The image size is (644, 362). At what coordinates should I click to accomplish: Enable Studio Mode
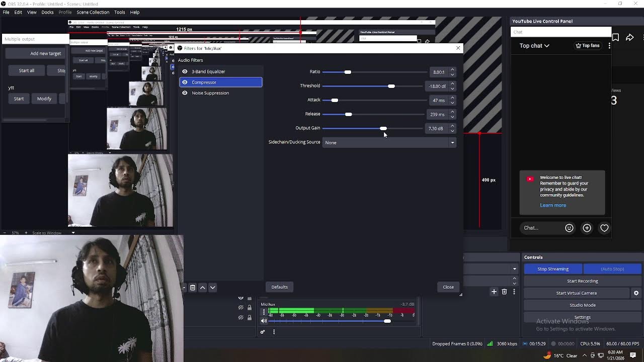click(x=583, y=305)
